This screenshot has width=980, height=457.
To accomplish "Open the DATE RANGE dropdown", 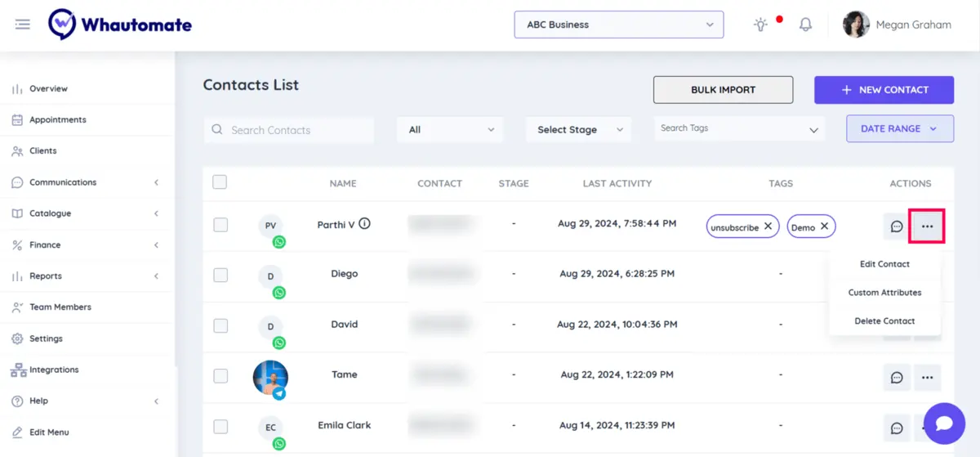I will click(x=900, y=129).
